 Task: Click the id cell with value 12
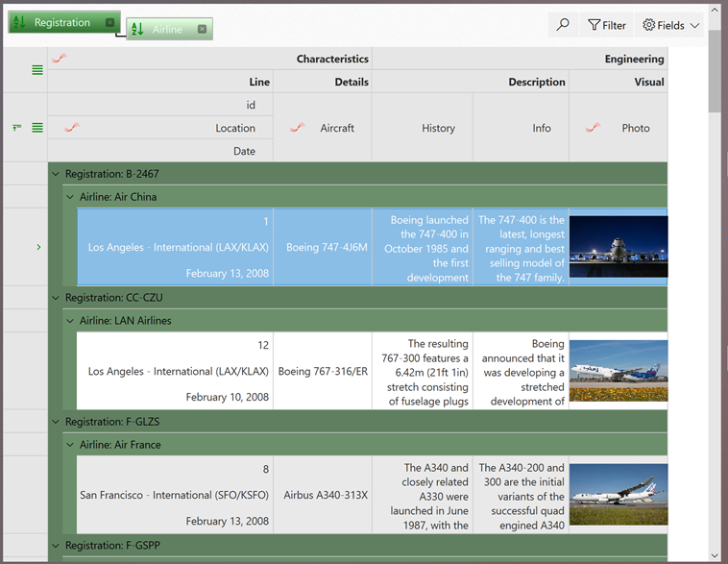pos(175,345)
